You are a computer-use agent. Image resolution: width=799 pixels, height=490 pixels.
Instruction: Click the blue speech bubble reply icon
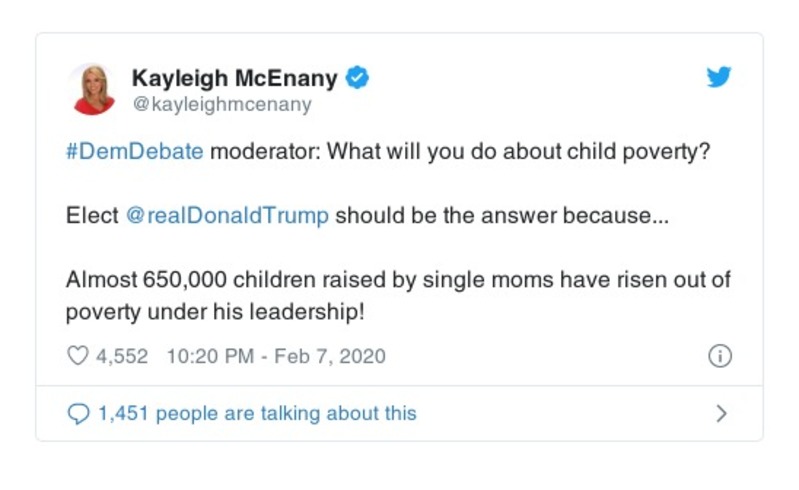(78, 413)
